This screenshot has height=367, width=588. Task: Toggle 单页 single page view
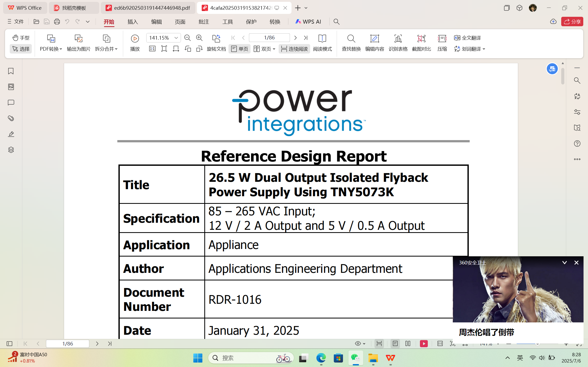(x=240, y=49)
